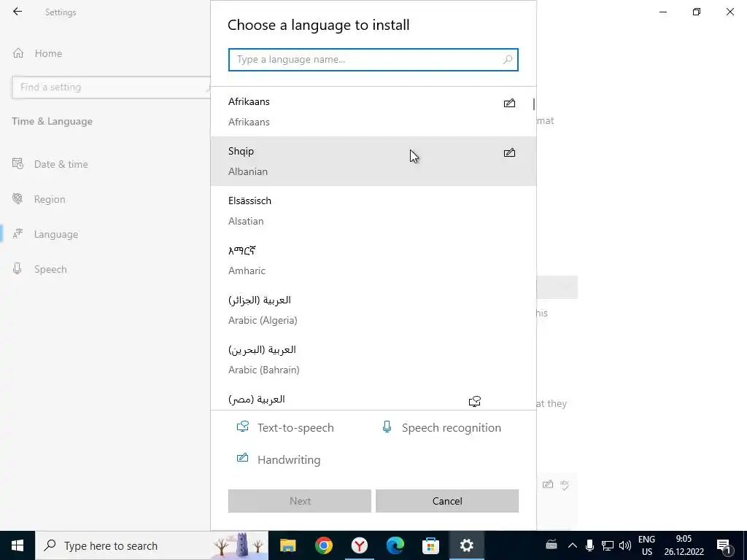Click the back arrow in Settings
Image resolution: width=747 pixels, height=560 pixels.
click(x=18, y=12)
